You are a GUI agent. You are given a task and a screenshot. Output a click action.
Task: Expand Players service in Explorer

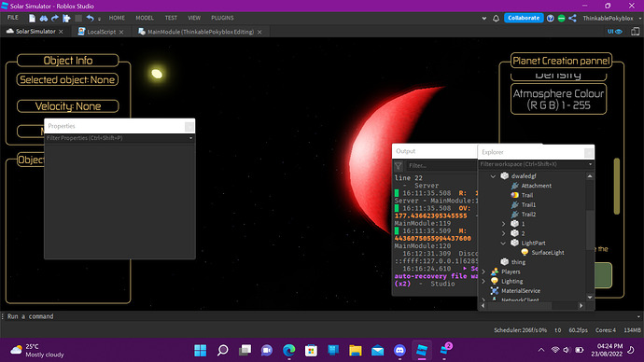tap(483, 271)
